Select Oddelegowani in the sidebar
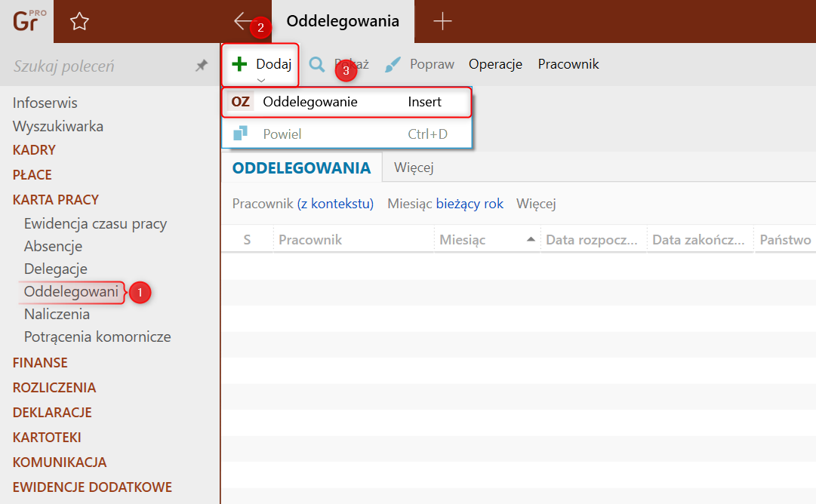The image size is (816, 504). [71, 292]
